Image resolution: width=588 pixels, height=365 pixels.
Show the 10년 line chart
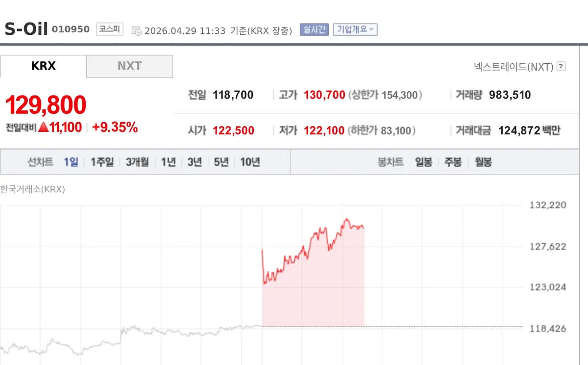coord(250,162)
